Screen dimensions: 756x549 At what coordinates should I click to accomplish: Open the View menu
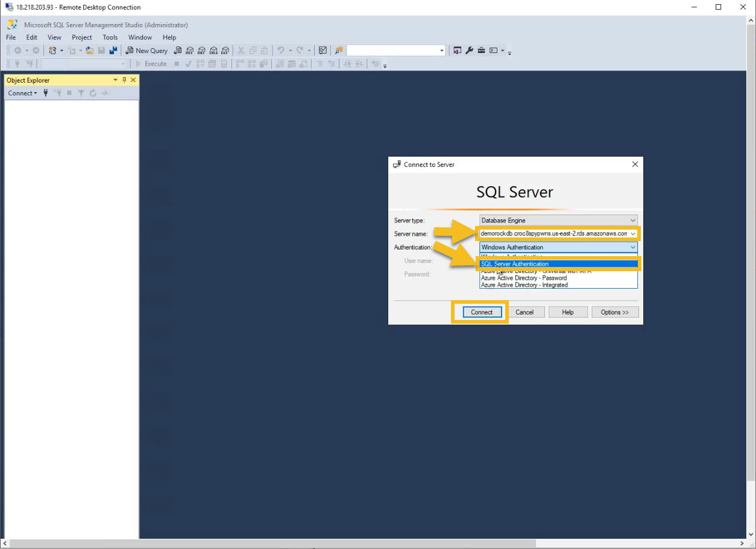[x=54, y=37]
